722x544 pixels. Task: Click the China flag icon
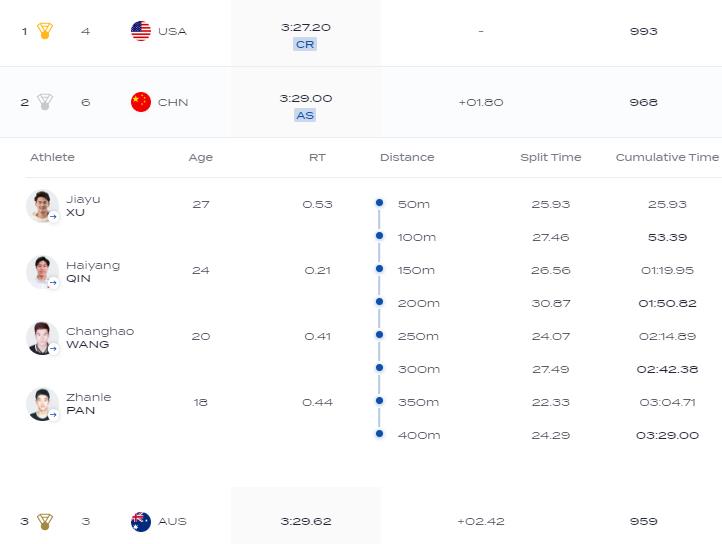click(x=141, y=102)
